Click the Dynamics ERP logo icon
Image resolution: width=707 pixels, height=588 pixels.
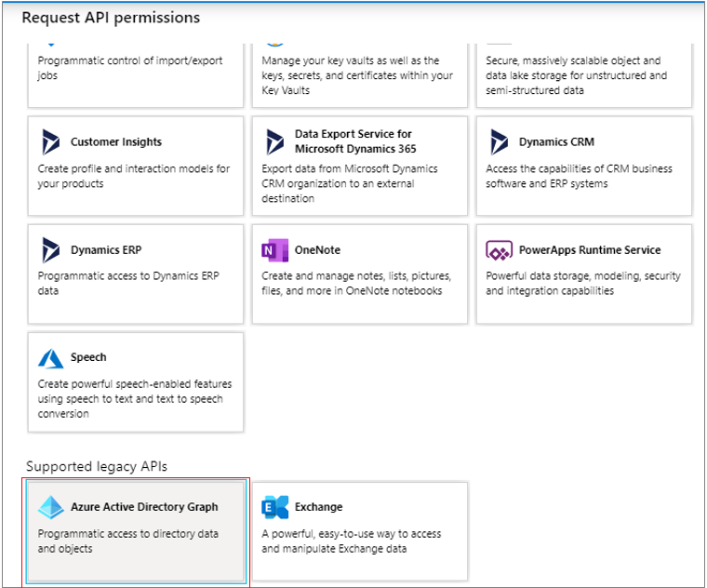click(x=50, y=250)
